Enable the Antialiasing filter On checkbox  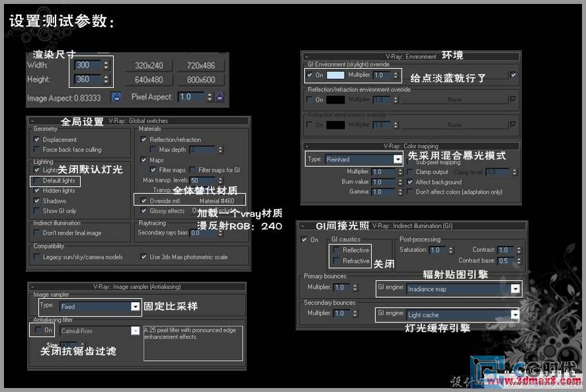pyautogui.click(x=38, y=330)
